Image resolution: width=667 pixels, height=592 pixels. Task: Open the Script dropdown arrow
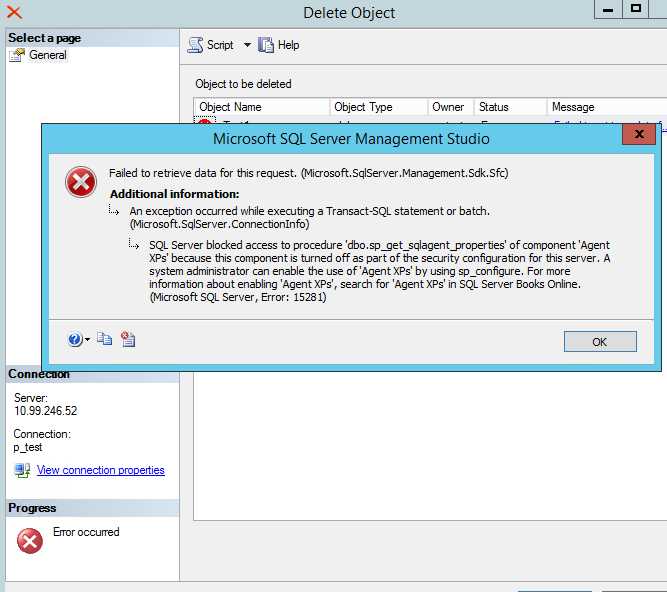247,45
